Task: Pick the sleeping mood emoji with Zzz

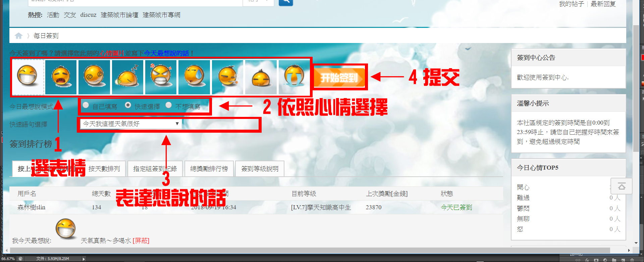Action: pyautogui.click(x=127, y=76)
